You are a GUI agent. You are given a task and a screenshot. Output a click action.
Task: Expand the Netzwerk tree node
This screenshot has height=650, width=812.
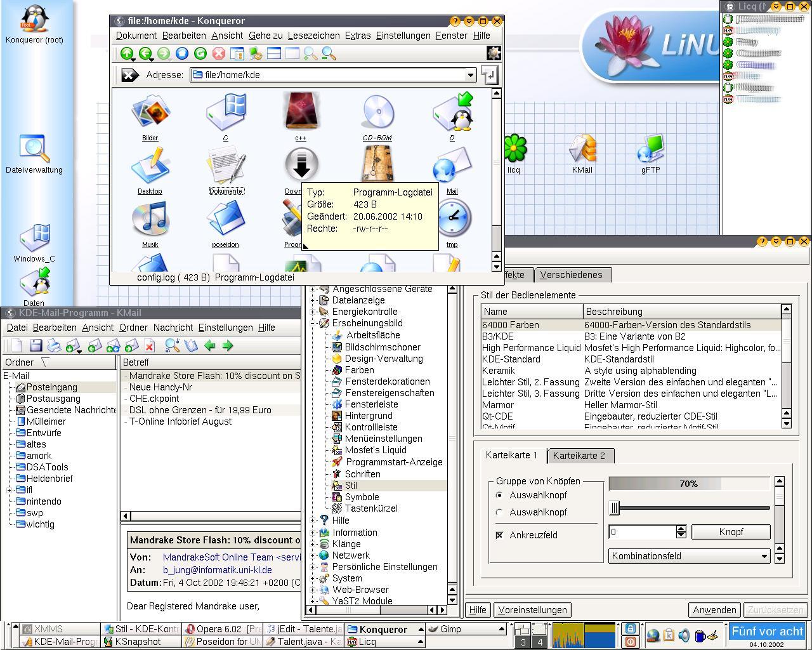point(313,555)
